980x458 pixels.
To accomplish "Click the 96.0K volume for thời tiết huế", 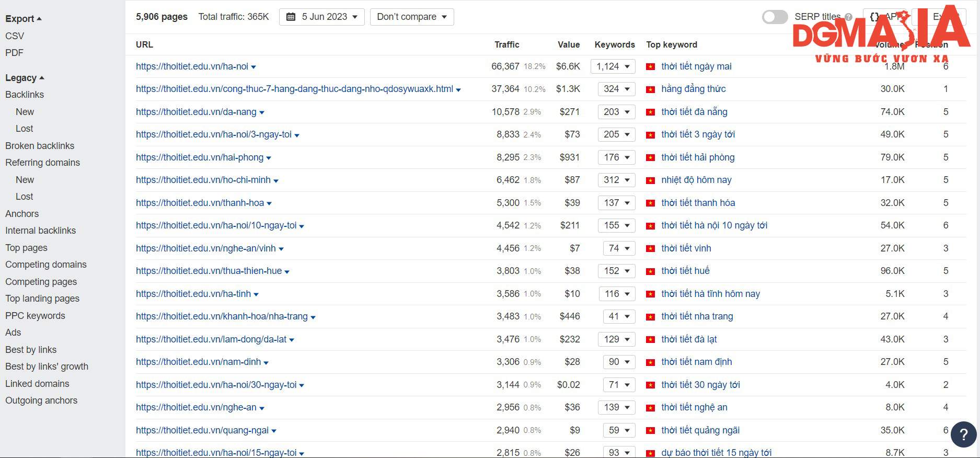I will (892, 271).
